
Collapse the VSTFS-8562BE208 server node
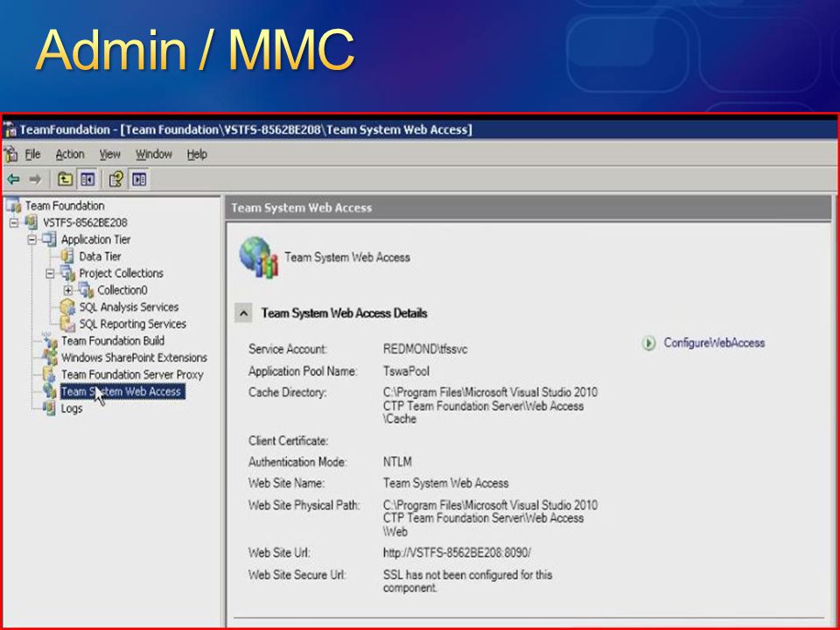coord(14,222)
